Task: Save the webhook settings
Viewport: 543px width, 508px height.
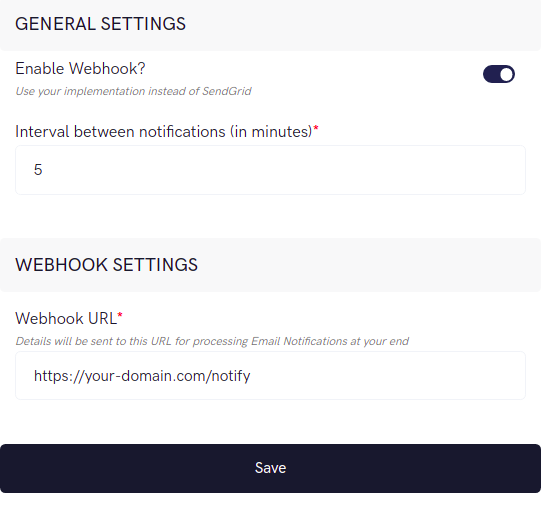Action: pos(270,468)
